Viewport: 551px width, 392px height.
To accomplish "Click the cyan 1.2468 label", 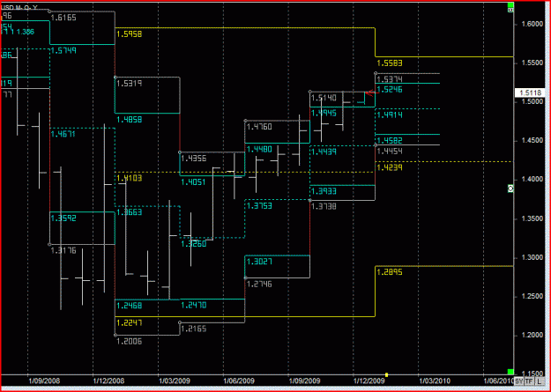I will (129, 306).
